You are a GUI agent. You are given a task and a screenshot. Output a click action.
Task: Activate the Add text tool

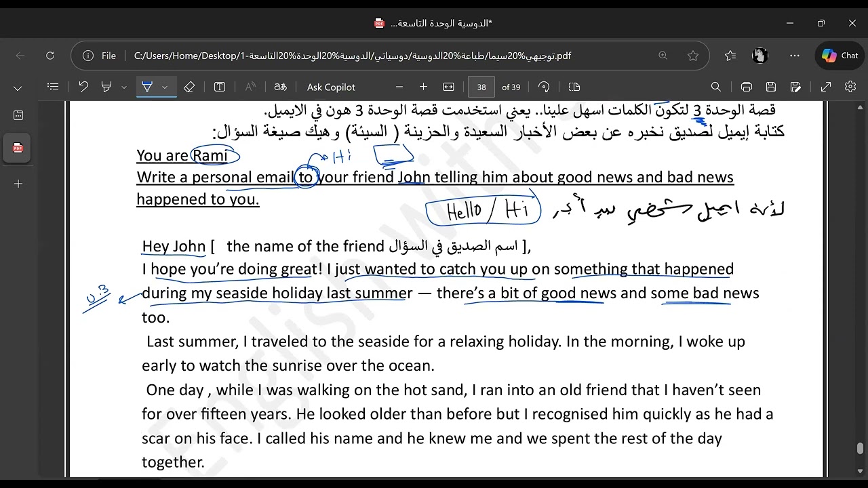[220, 87]
